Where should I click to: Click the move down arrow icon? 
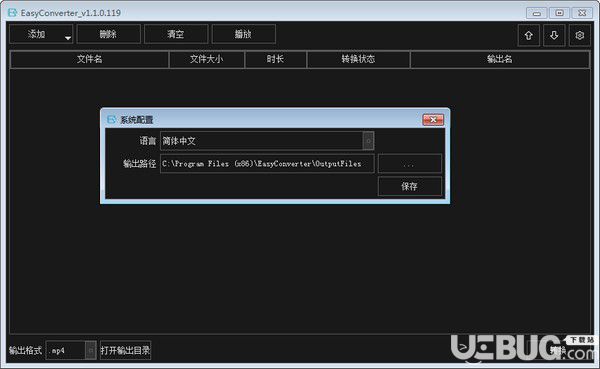click(x=554, y=35)
